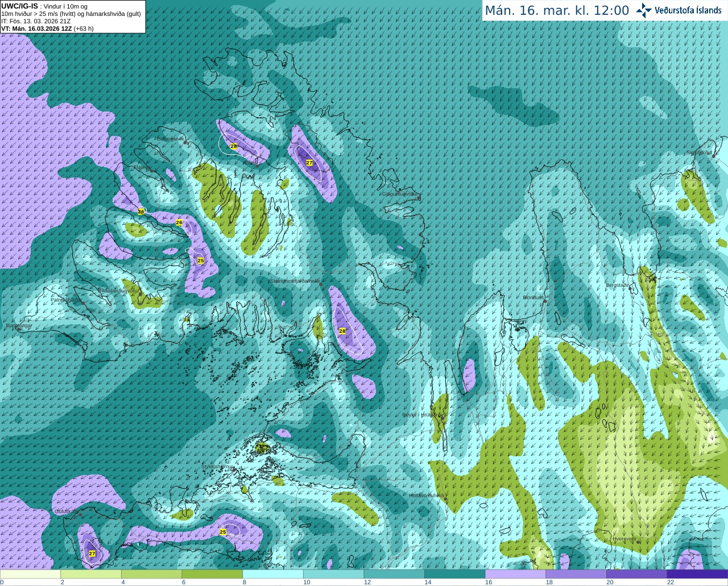Click the Gjögurflugvöllur station label
Viewport: 728px width, 586px height.
(x=400, y=194)
